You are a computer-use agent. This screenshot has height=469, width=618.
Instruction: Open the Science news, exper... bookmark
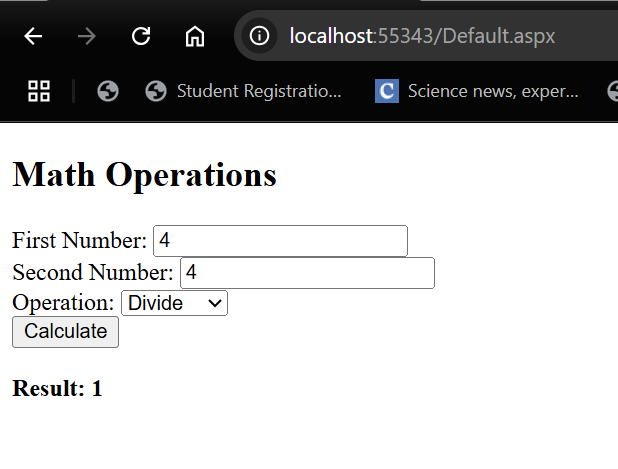pos(477,91)
